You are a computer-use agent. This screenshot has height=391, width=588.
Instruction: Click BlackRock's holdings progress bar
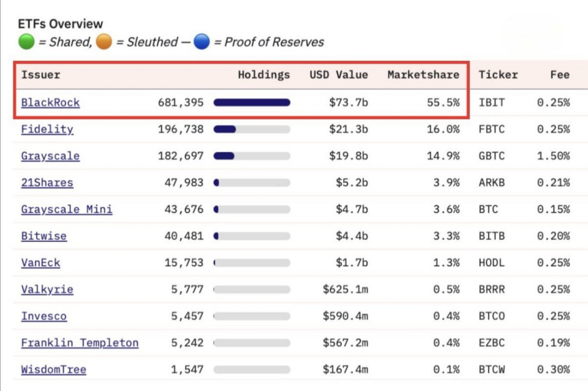pyautogui.click(x=252, y=103)
